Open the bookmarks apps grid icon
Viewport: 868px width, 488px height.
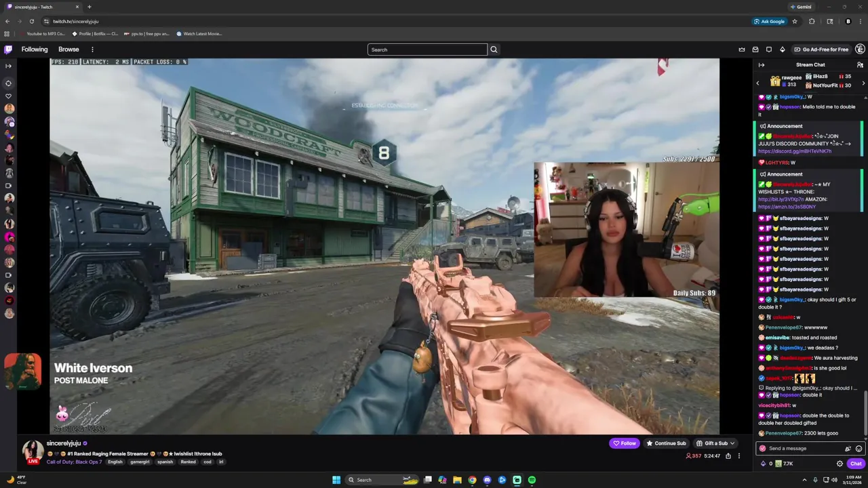pos(7,33)
